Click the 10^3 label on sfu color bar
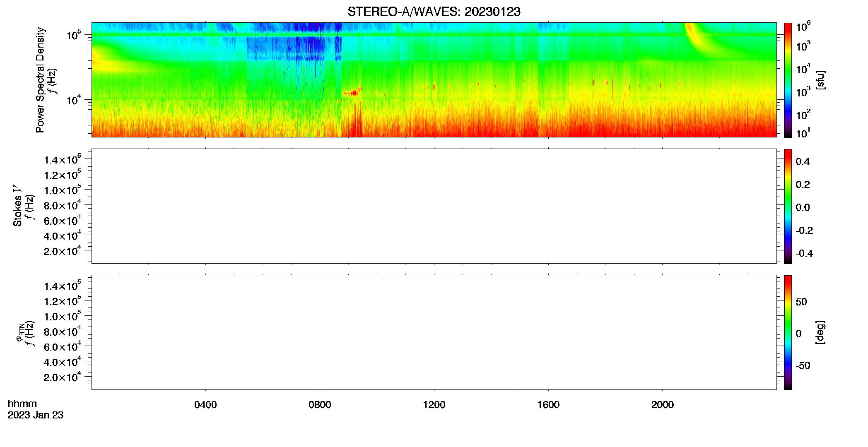The height and width of the screenshot is (447, 868). pyautogui.click(x=803, y=92)
